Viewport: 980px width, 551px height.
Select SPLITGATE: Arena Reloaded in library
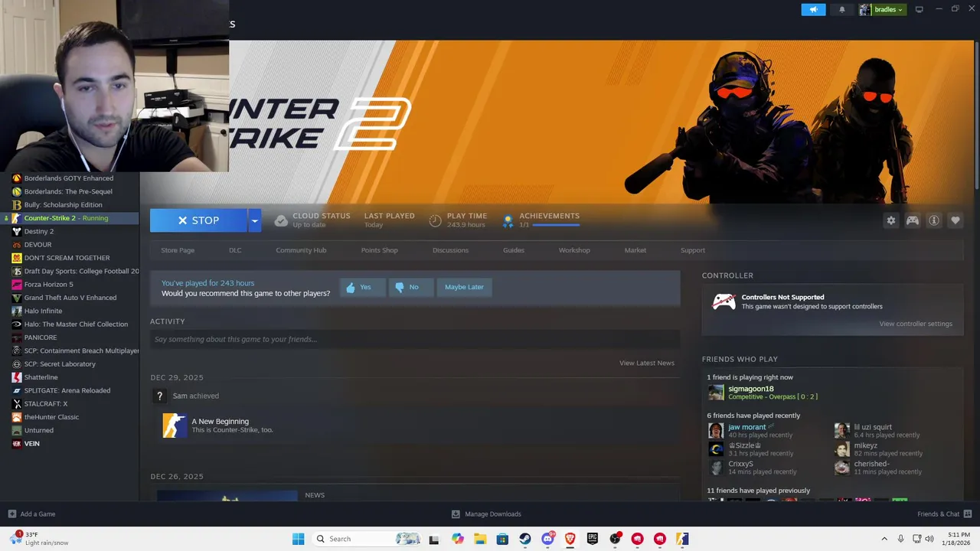(x=67, y=390)
